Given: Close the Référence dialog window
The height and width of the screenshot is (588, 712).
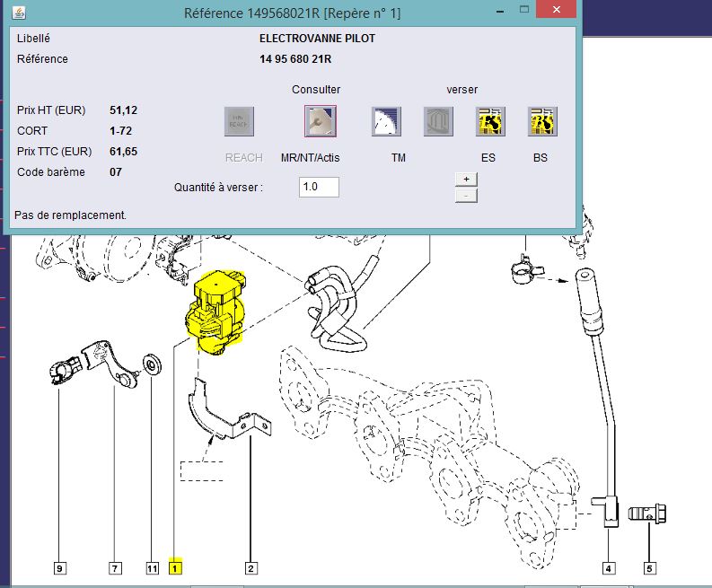Looking at the screenshot, I should click(557, 9).
